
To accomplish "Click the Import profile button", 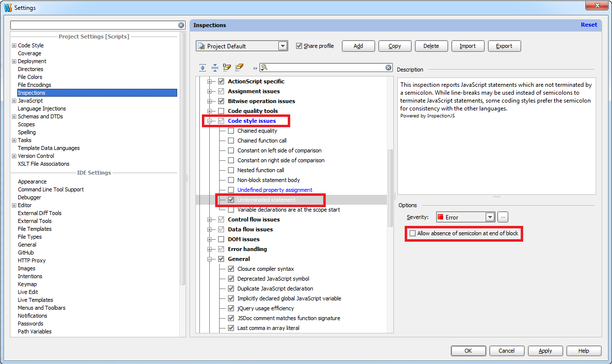I will (x=468, y=46).
